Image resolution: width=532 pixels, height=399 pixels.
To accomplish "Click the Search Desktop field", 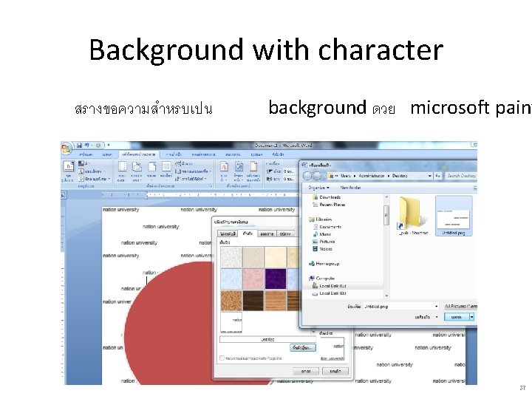I will (x=461, y=176).
